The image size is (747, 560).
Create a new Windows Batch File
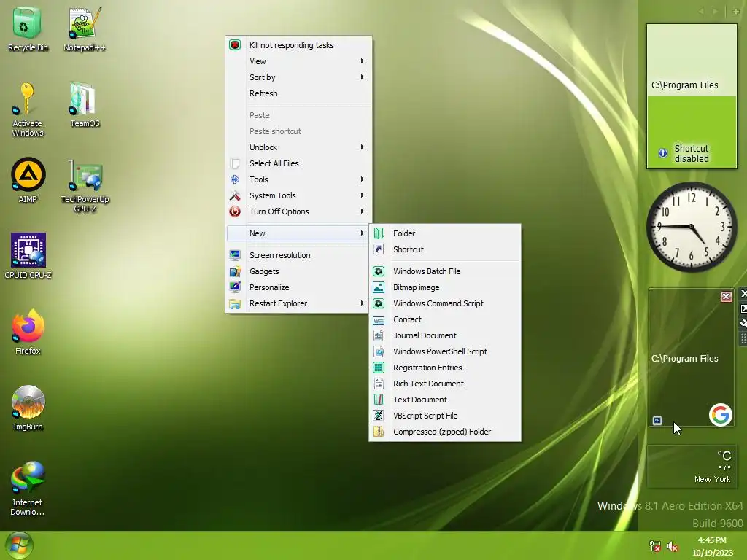pos(445,271)
